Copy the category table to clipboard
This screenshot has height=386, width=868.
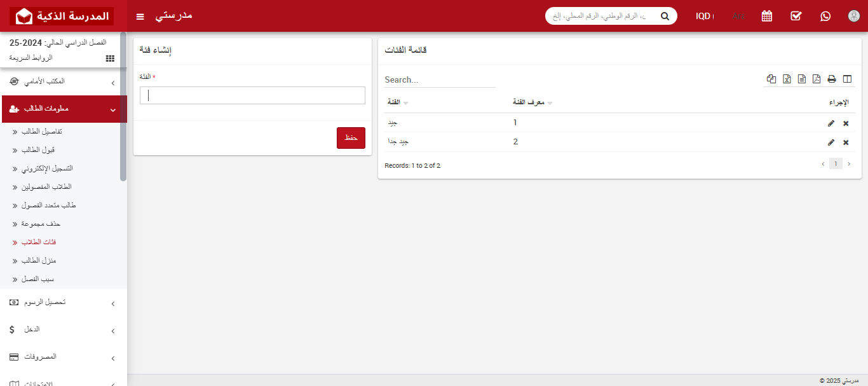tap(771, 79)
